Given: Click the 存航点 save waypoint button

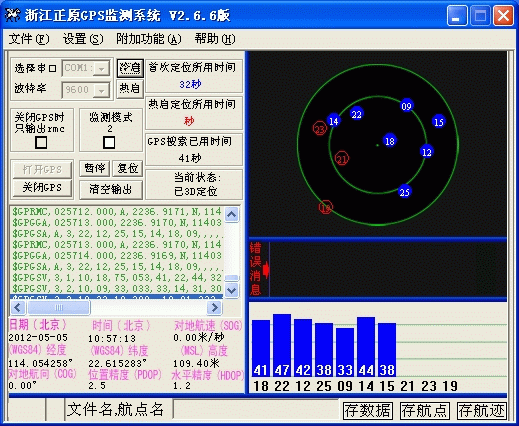Looking at the screenshot, I should point(424,411).
